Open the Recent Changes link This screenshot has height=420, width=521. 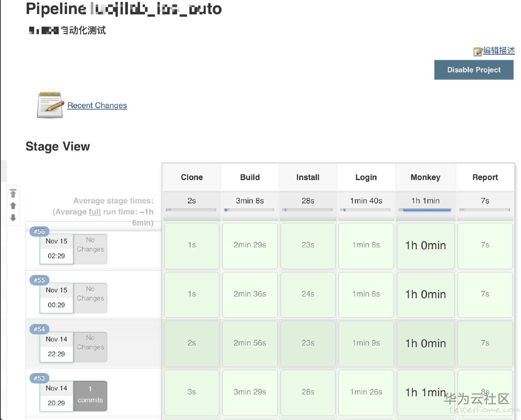point(97,105)
